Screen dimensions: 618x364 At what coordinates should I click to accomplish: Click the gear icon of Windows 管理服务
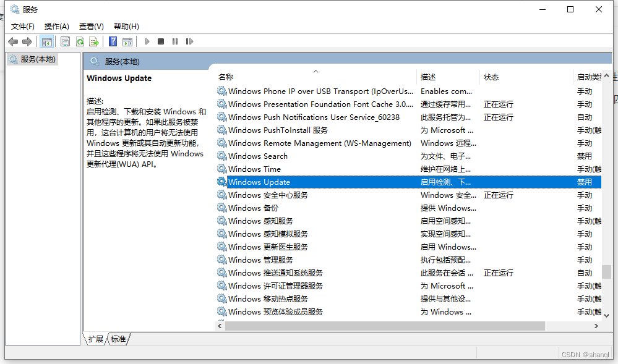(222, 260)
